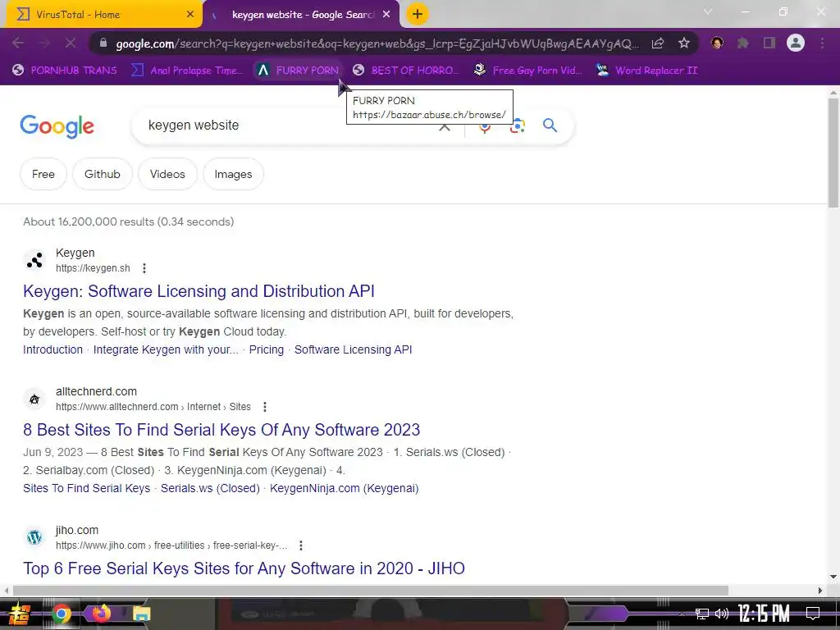This screenshot has width=840, height=630.
Task: Click the forward navigation arrow
Action: tap(44, 43)
